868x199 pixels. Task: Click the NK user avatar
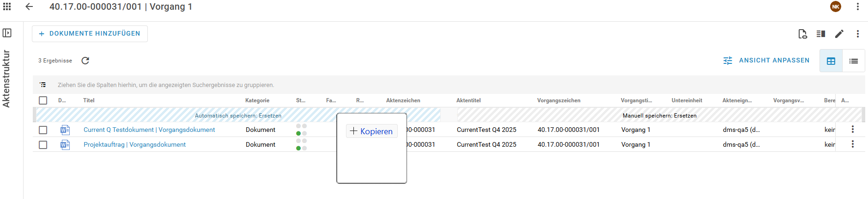tap(835, 6)
